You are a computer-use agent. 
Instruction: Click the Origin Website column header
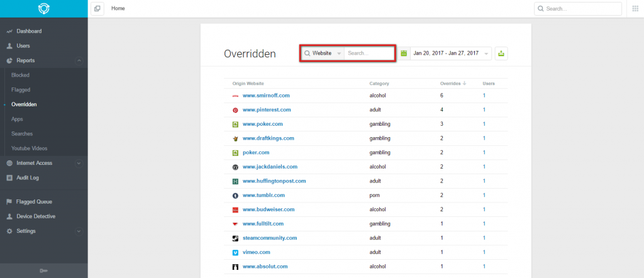[x=248, y=84]
